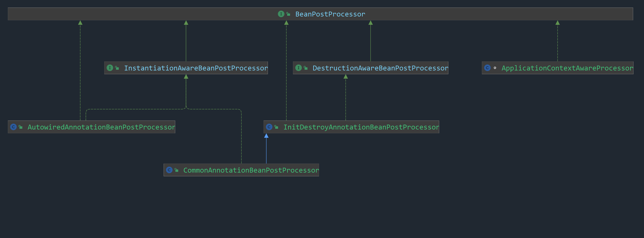Click the interface icon beside BeanPostProcessor
Image resolution: width=644 pixels, height=238 pixels.
(x=281, y=14)
